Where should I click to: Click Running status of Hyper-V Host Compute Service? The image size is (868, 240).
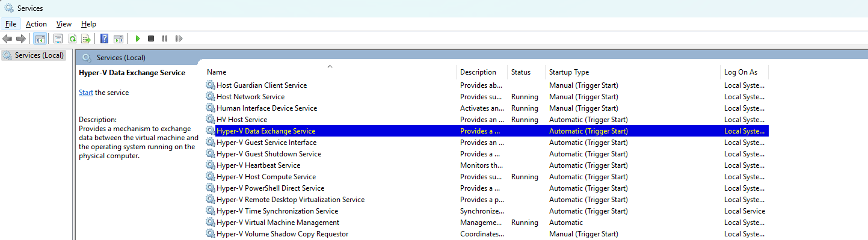[x=525, y=177]
